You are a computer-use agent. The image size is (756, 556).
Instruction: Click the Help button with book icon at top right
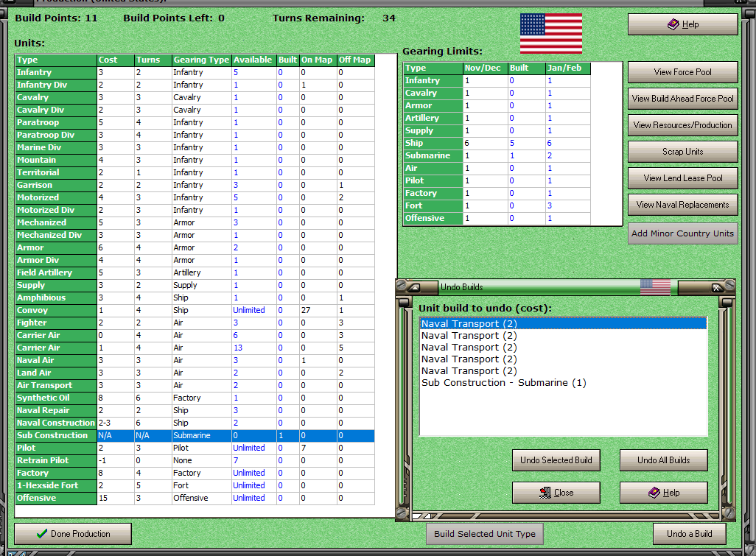682,24
